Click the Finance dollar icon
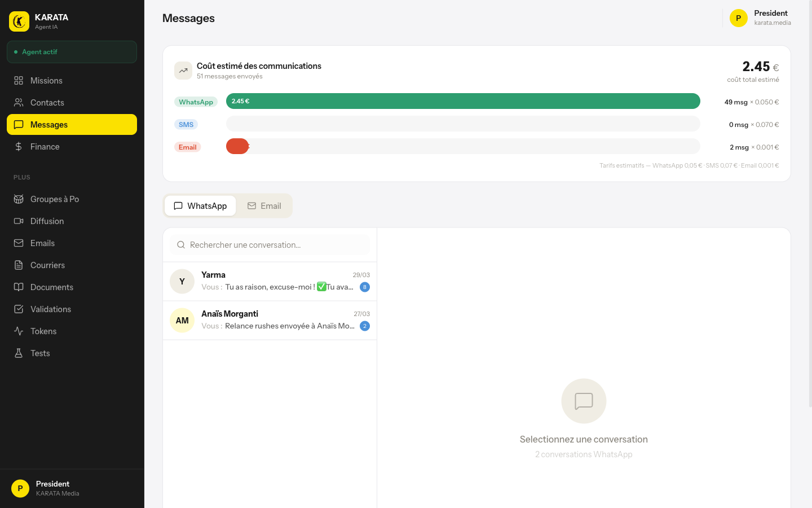The width and height of the screenshot is (812, 508). pos(19,147)
